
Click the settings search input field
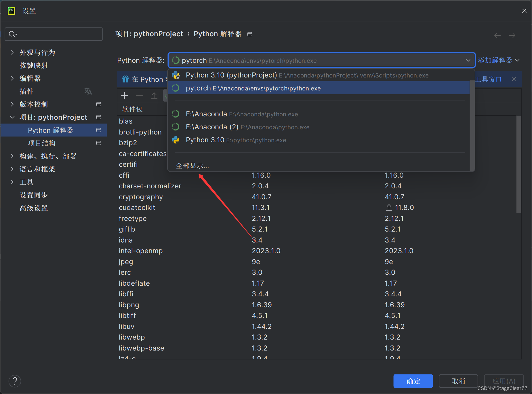coord(54,34)
